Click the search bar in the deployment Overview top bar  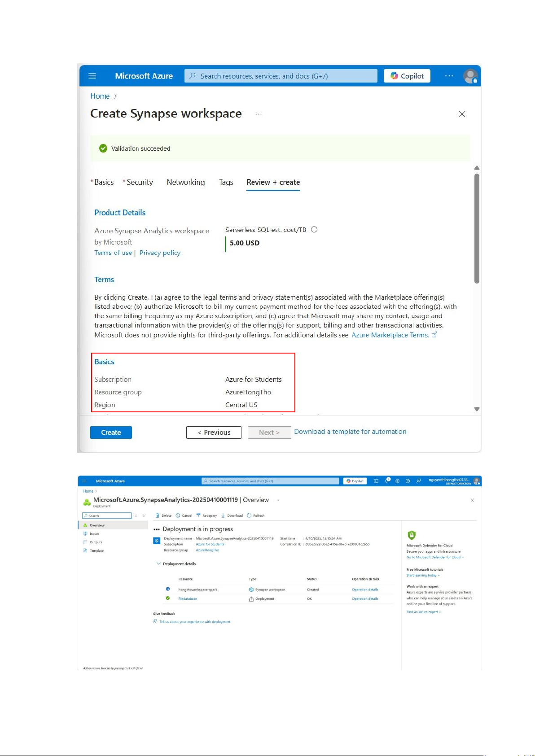270,481
